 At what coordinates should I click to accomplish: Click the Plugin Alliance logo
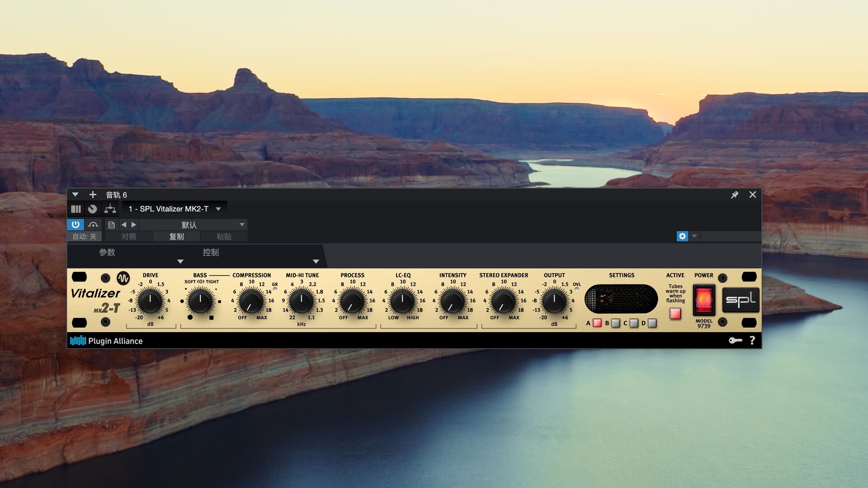pos(106,341)
